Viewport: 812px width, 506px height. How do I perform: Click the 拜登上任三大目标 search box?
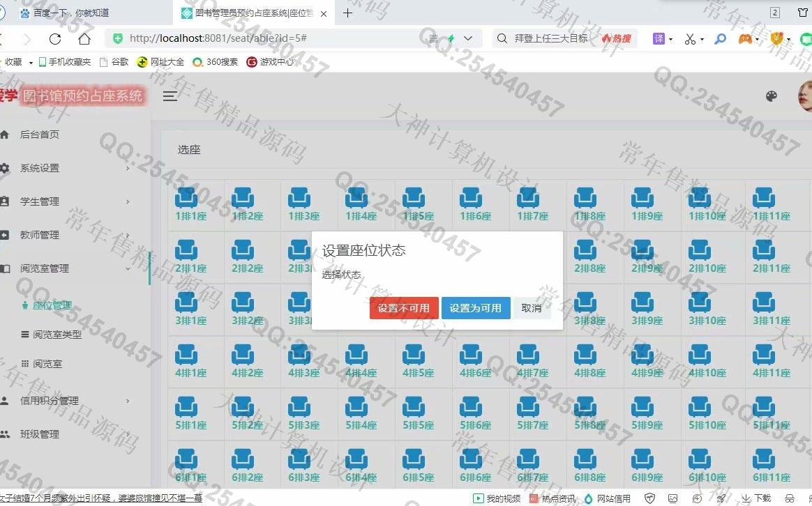point(550,38)
